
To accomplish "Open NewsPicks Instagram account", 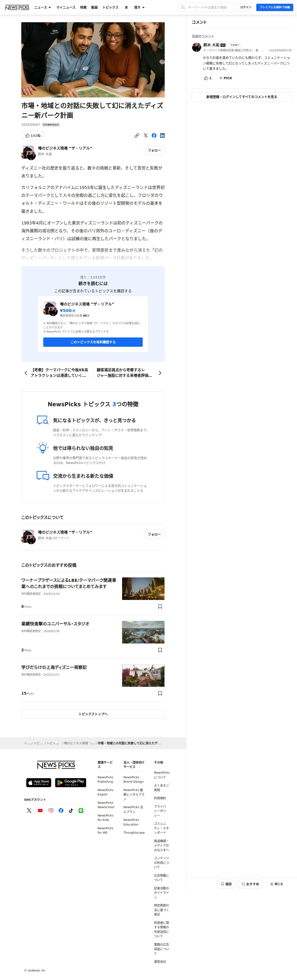I will tap(50, 811).
